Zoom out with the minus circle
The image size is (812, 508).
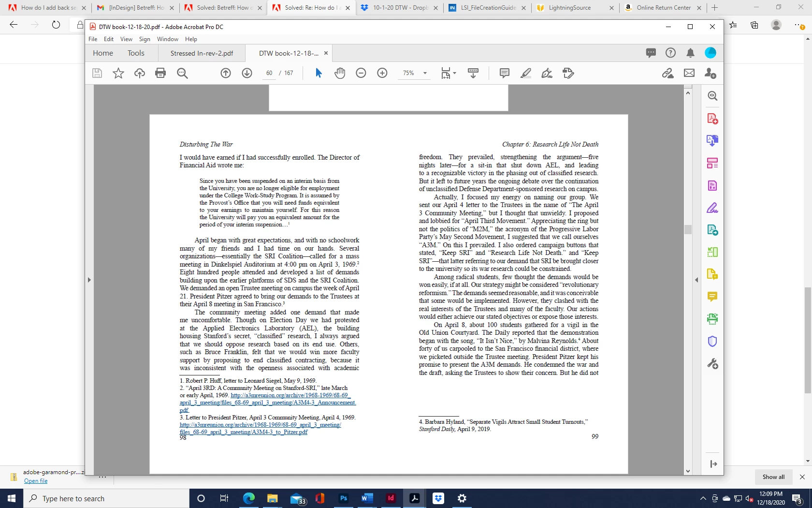click(361, 73)
